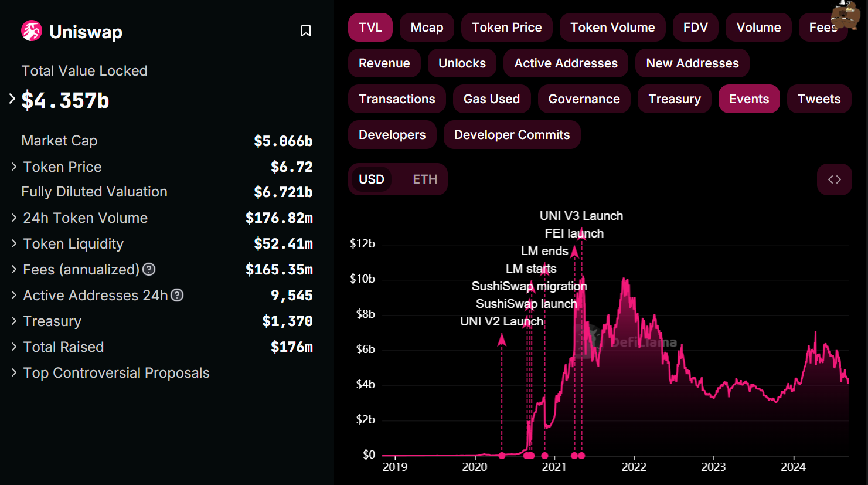Toggle the TVL chart series

click(370, 28)
